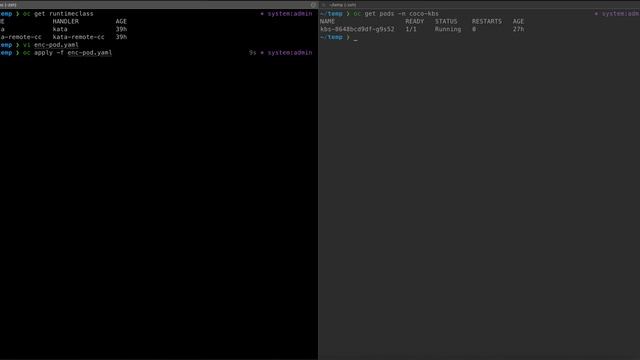Image resolution: width=640 pixels, height=360 pixels.
Task: Click the 'Running' status value
Action: [x=448, y=29]
